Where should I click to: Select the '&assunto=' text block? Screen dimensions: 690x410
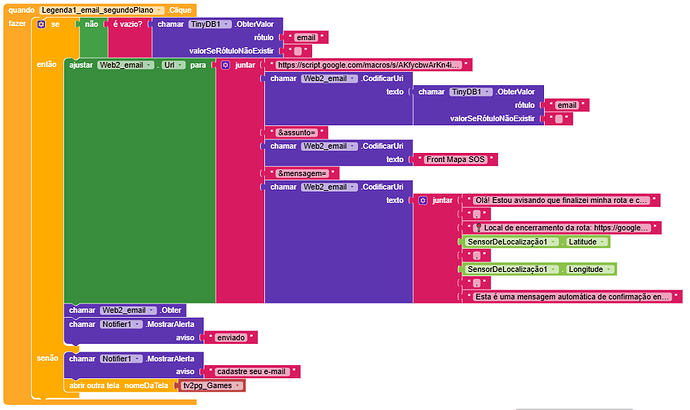297,132
